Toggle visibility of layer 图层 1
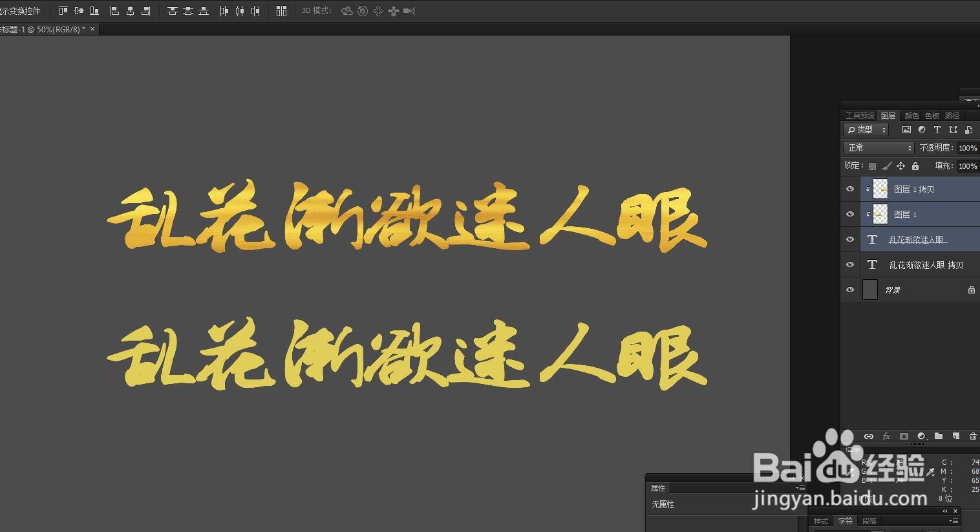Image resolution: width=980 pixels, height=532 pixels. tap(849, 214)
